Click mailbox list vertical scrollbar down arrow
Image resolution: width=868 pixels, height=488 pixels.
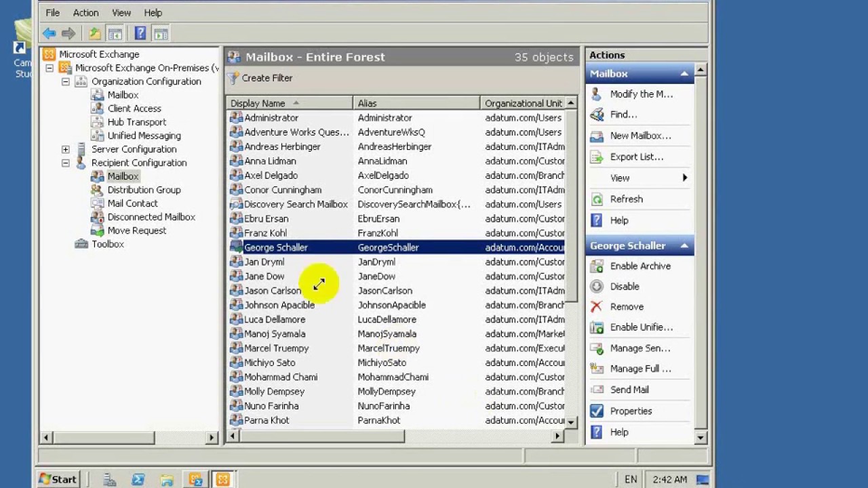571,422
